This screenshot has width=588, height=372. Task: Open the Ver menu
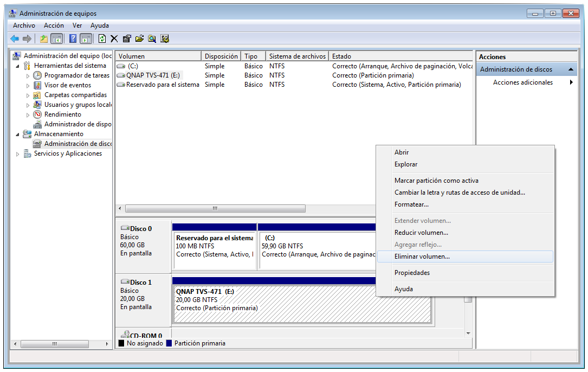(x=77, y=25)
